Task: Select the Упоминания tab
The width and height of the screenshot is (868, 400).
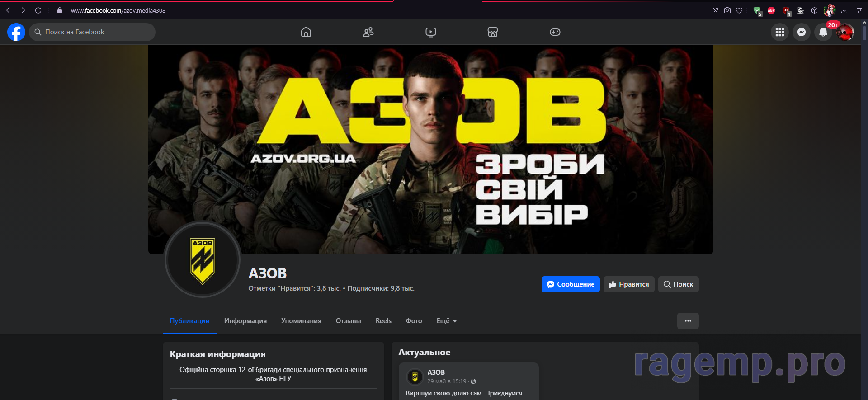Action: tap(301, 321)
